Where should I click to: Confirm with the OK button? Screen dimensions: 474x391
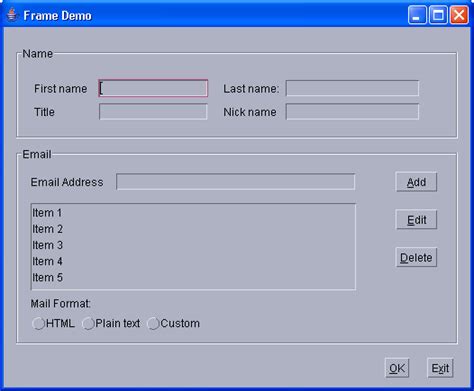coord(397,368)
